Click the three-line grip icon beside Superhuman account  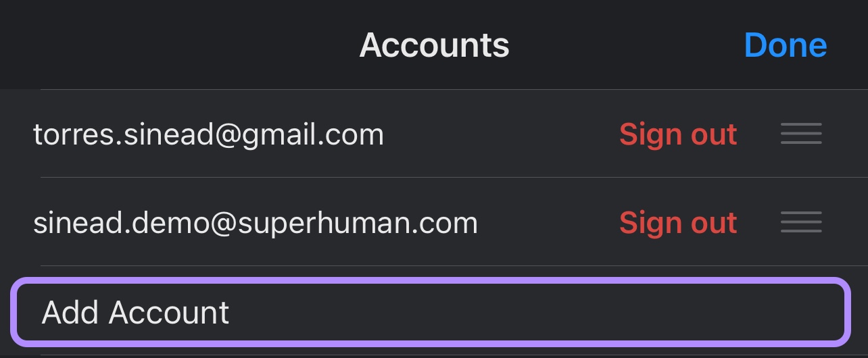coord(801,222)
